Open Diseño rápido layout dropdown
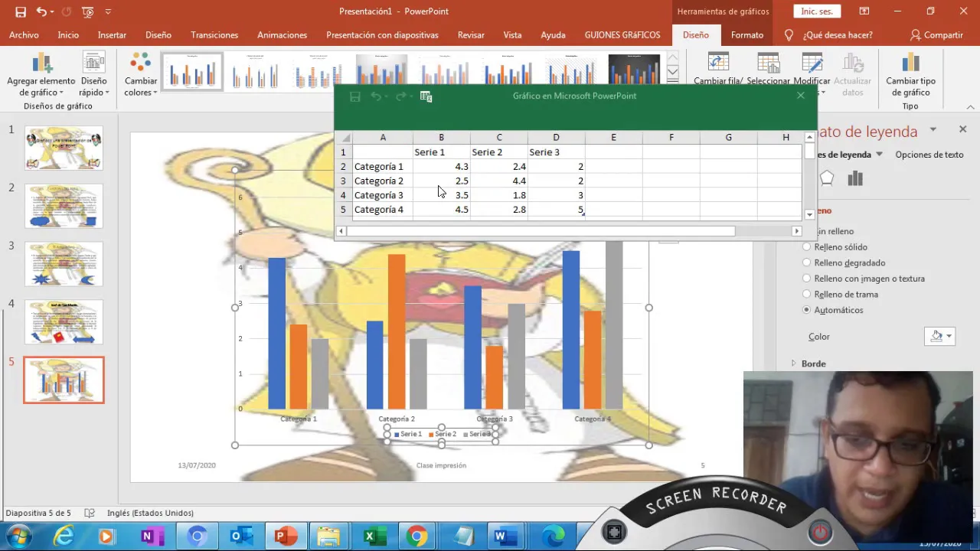This screenshot has height=551, width=980. 93,75
